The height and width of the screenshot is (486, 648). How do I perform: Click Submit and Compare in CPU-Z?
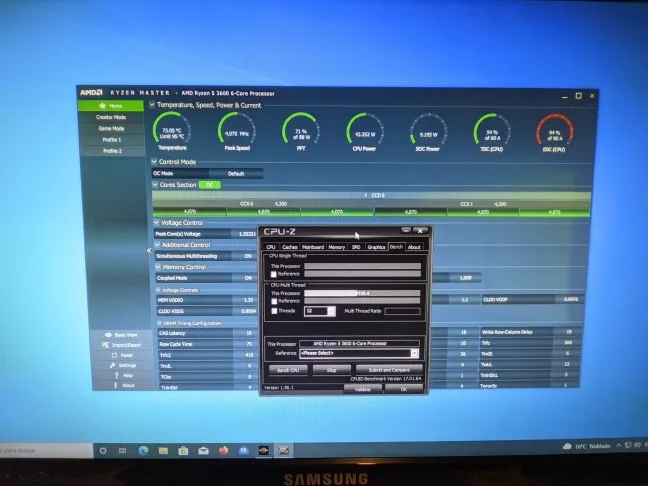(x=389, y=370)
